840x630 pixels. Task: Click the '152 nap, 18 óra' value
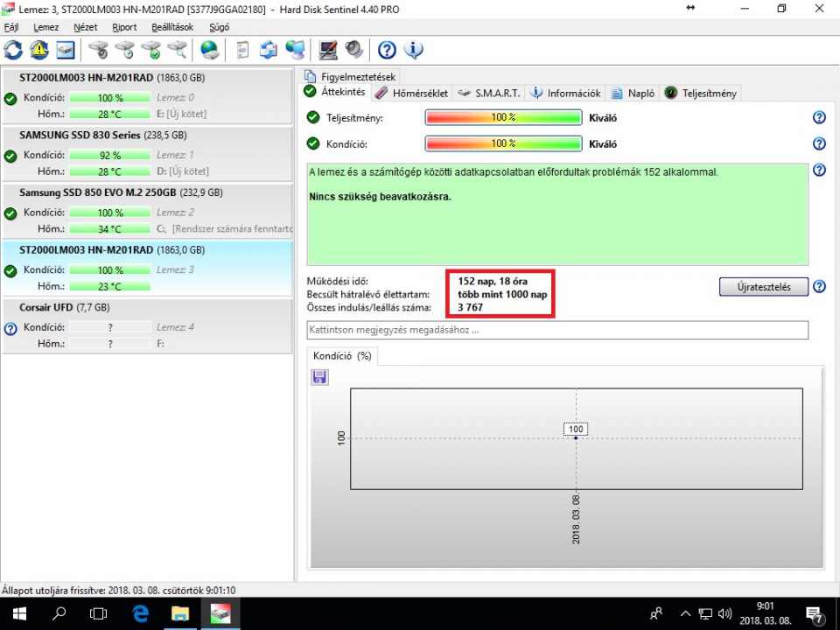click(493, 281)
